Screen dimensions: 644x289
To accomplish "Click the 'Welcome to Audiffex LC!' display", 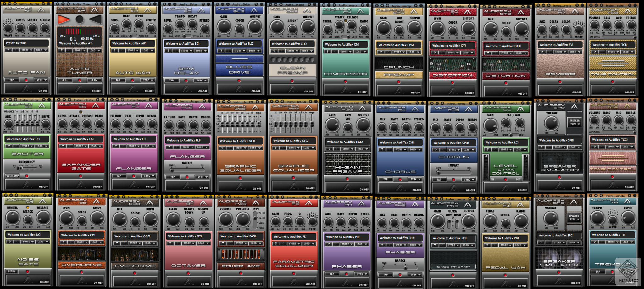I will pos(505,142).
